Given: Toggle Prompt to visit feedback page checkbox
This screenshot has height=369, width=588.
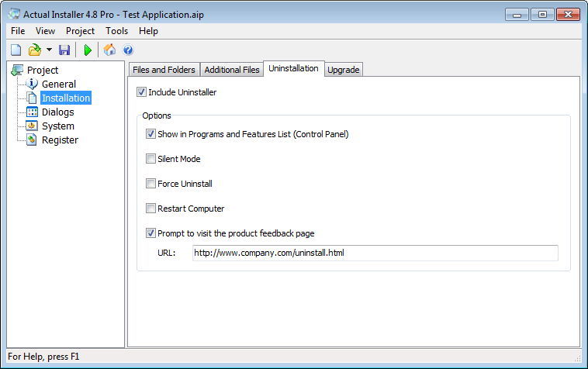Looking at the screenshot, I should (150, 233).
